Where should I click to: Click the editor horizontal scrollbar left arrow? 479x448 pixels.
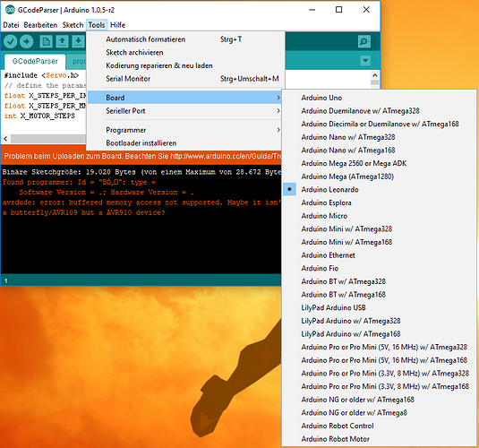5,139
